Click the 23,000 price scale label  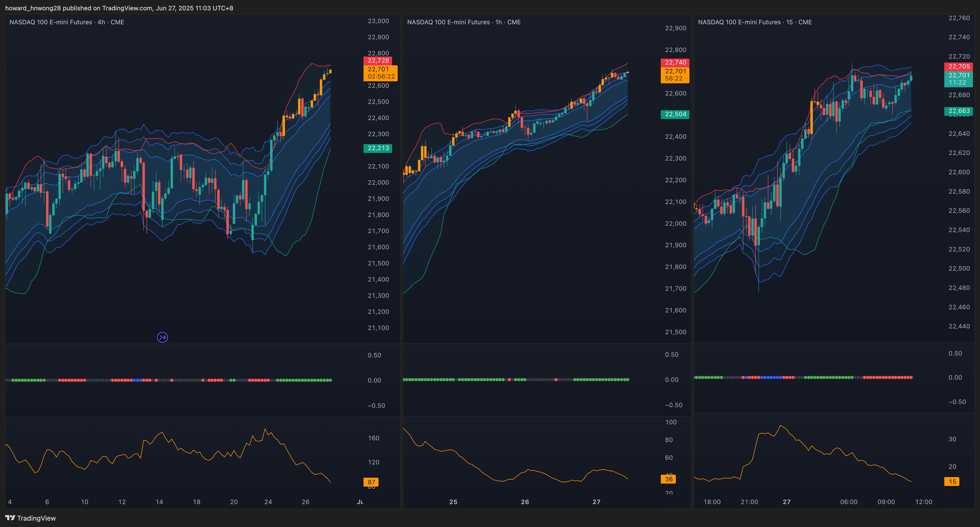pyautogui.click(x=378, y=21)
